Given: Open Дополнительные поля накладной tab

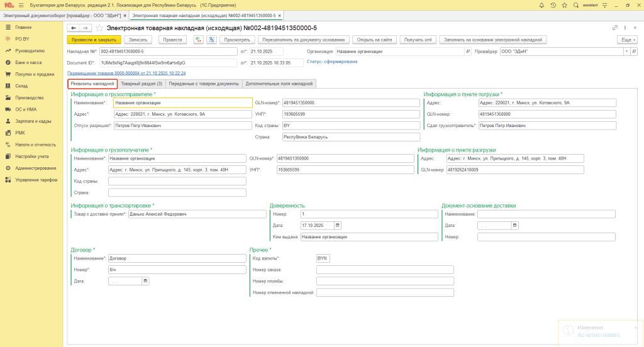Looking at the screenshot, I should tap(279, 84).
